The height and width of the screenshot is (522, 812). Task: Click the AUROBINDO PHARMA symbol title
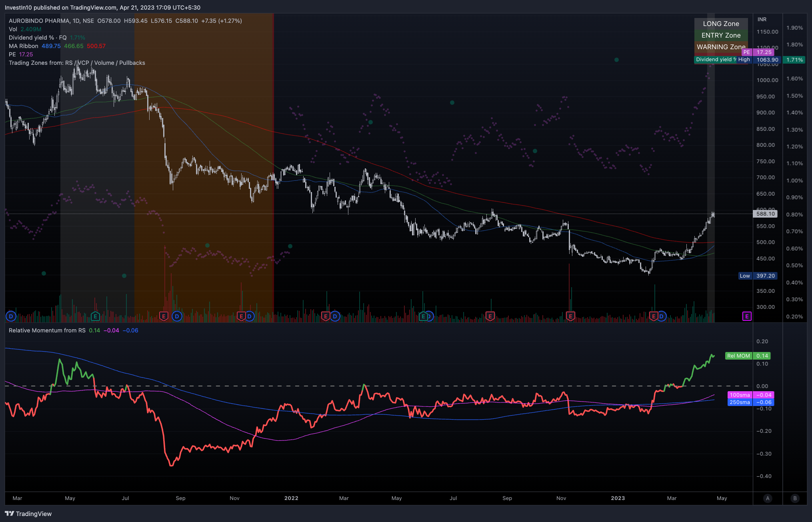(39, 21)
